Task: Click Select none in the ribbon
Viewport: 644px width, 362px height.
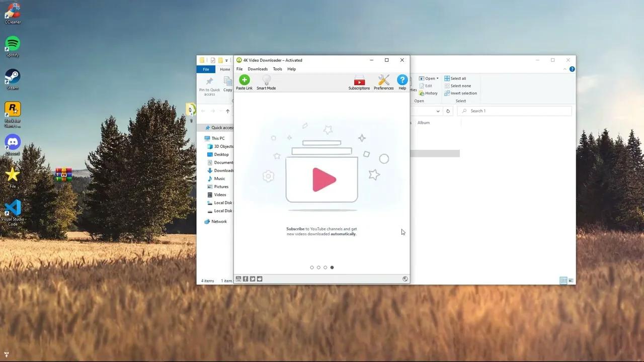Action: (458, 85)
